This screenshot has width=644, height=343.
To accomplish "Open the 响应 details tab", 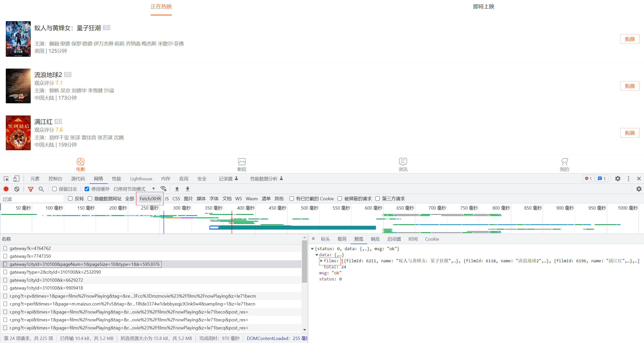I will (375, 239).
